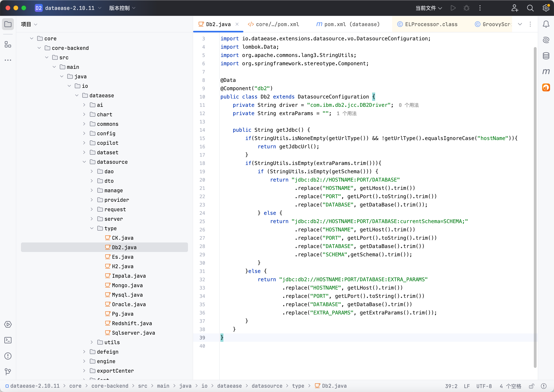Collapse the core folder
This screenshot has height=392, width=554.
click(x=32, y=38)
